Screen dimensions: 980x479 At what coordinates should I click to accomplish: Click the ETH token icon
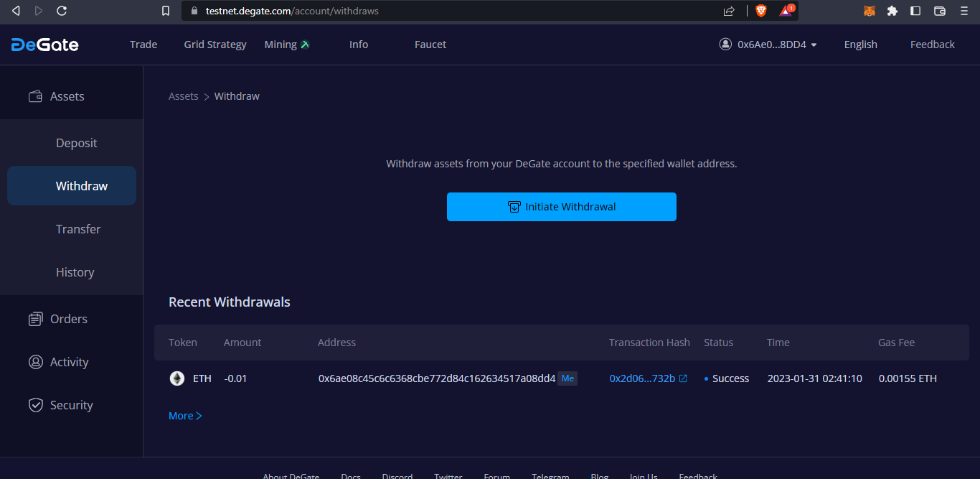[176, 378]
